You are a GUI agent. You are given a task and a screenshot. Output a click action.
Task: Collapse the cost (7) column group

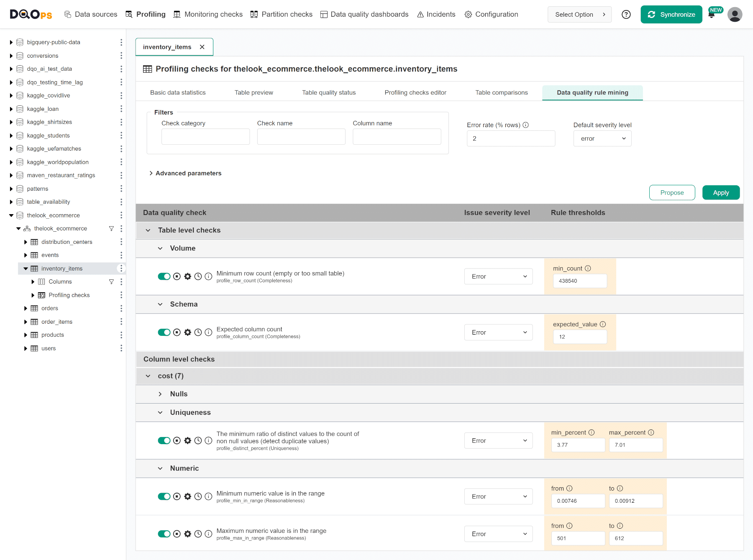click(148, 376)
